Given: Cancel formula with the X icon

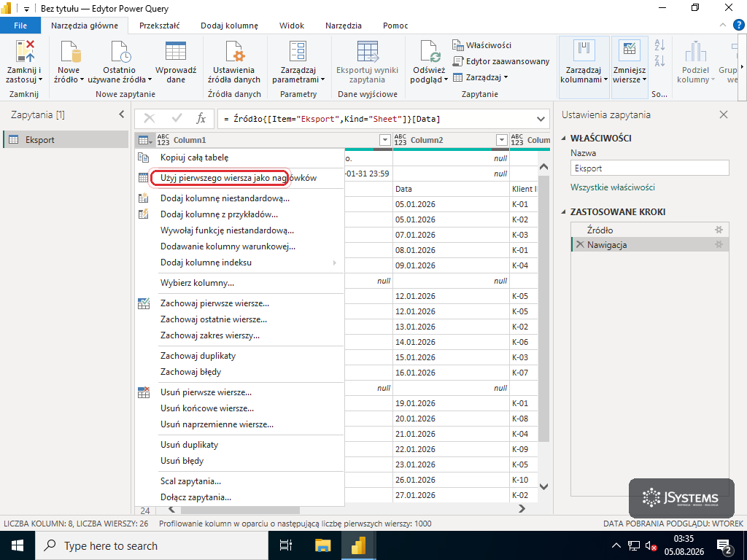Looking at the screenshot, I should pyautogui.click(x=150, y=119).
